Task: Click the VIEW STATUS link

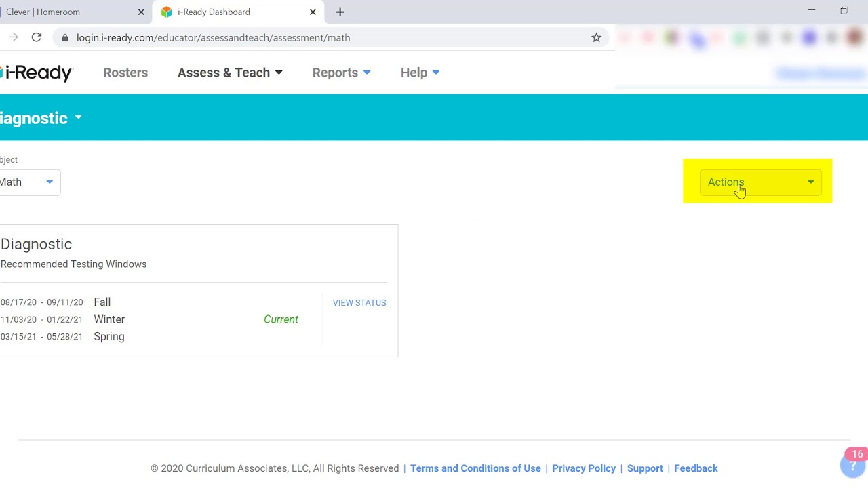Action: 359,302
